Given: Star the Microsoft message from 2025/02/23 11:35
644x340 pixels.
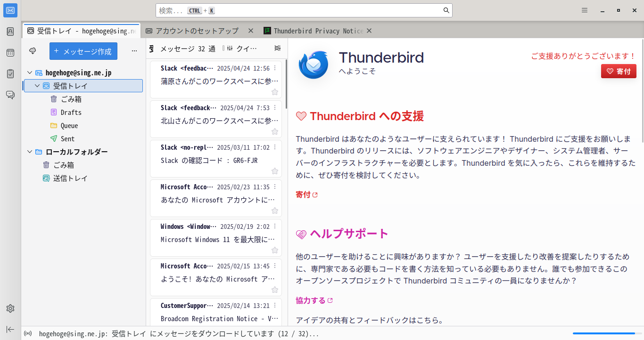Looking at the screenshot, I should pyautogui.click(x=275, y=210).
